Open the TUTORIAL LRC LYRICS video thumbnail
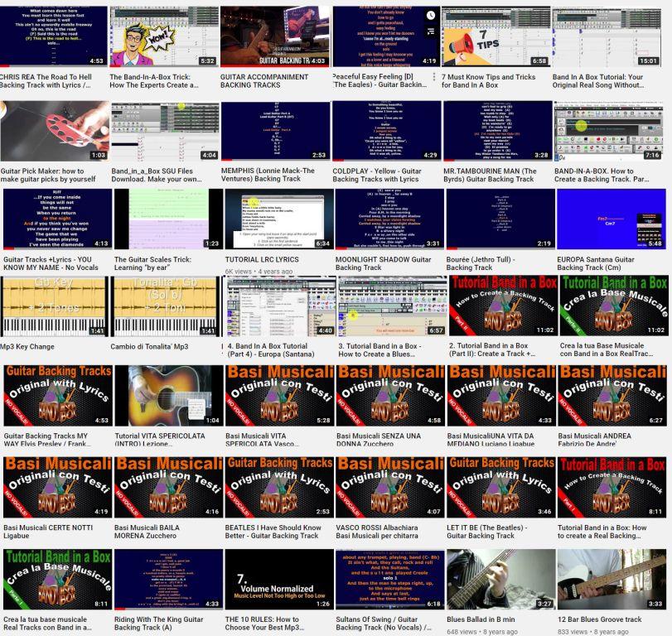672x636 pixels. [279, 219]
